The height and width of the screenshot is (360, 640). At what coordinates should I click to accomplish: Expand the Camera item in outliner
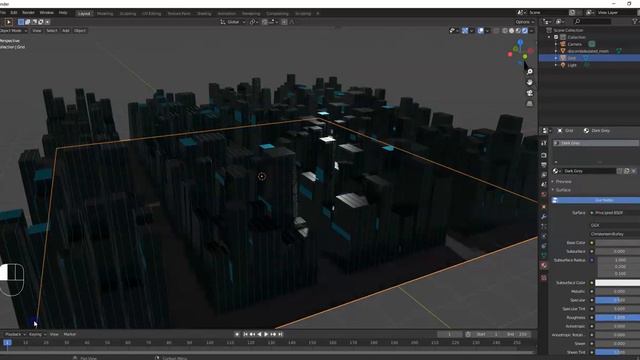click(x=556, y=44)
